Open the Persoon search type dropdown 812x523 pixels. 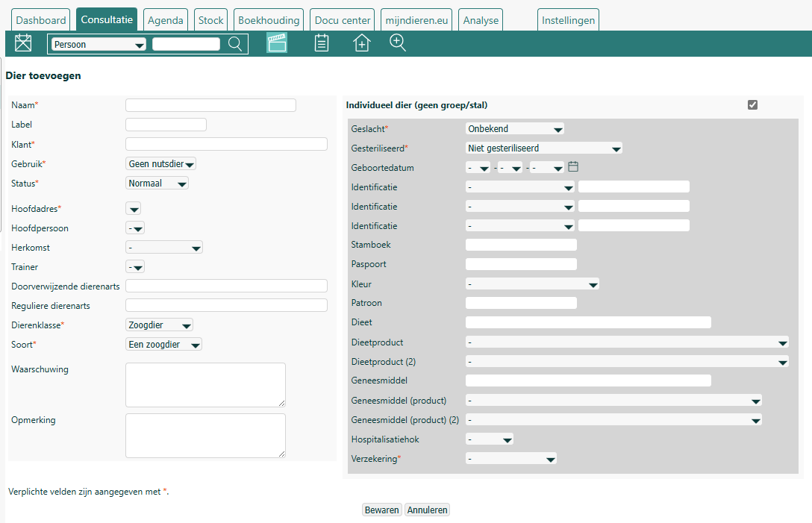99,45
